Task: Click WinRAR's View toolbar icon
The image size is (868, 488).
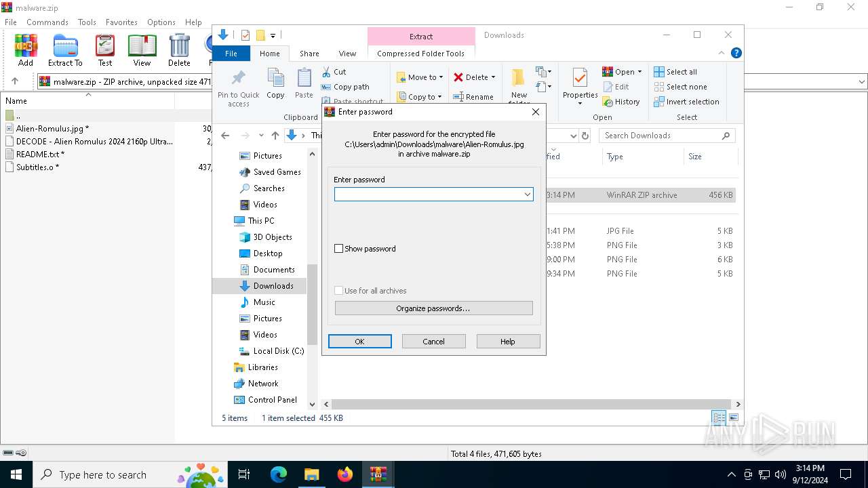Action: [142, 51]
